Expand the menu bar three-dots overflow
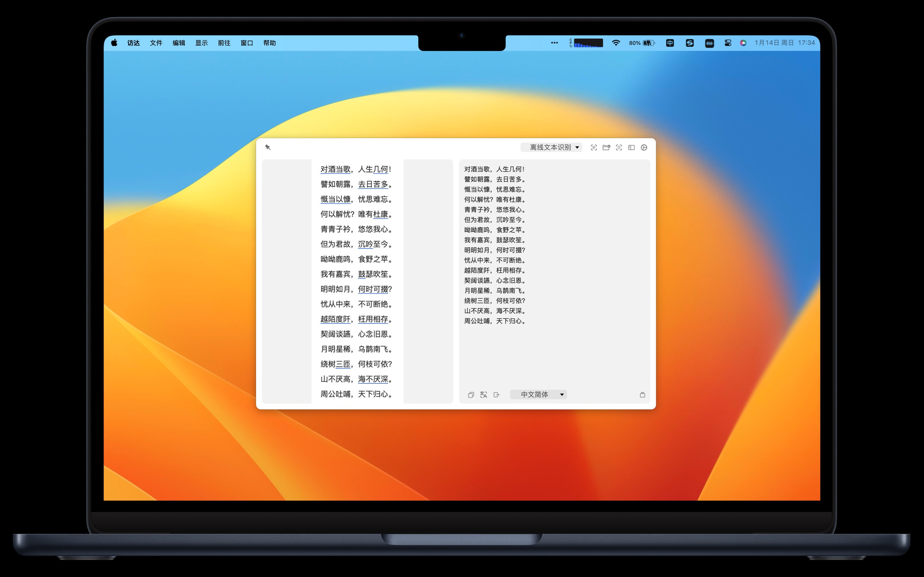The width and height of the screenshot is (924, 577). coord(554,43)
